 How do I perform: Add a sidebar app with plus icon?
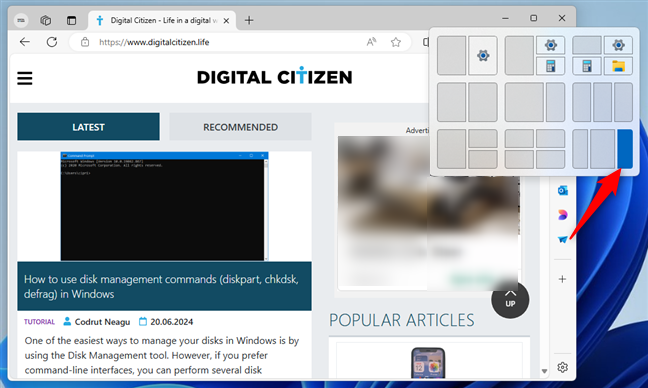pyautogui.click(x=562, y=279)
